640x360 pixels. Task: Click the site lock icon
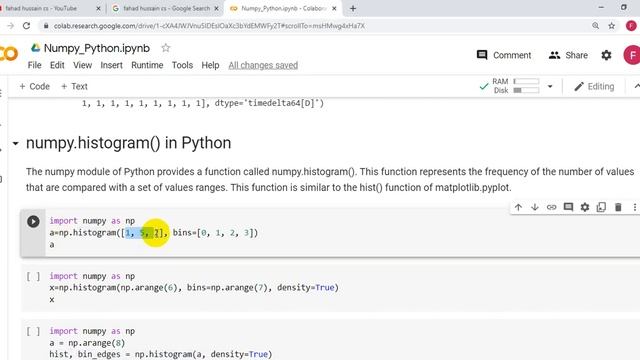(46, 26)
